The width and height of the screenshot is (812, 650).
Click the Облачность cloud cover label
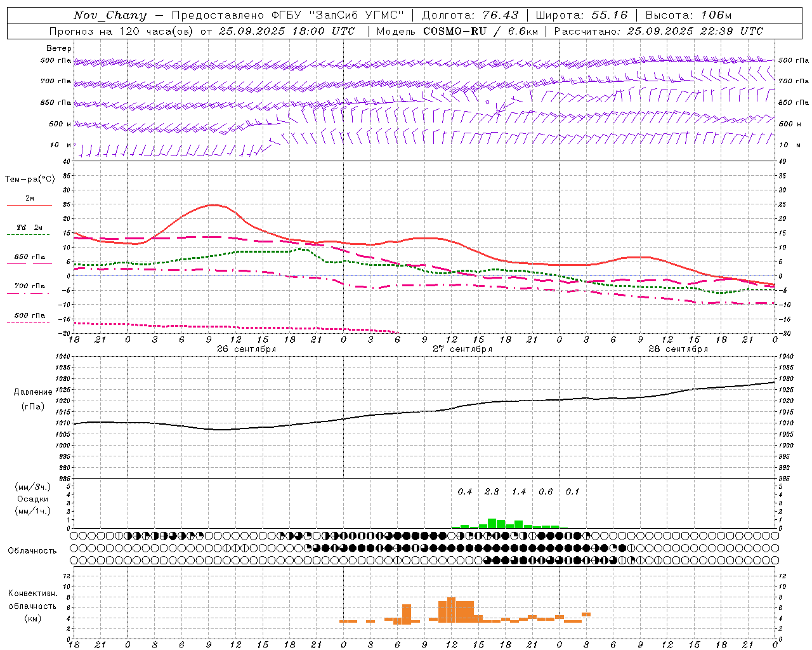(x=32, y=551)
